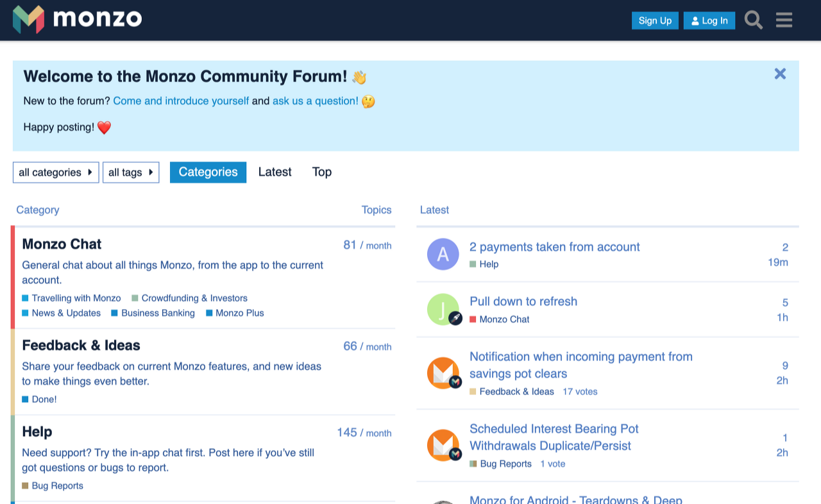Open topic '2 payments taken from account'
The height and width of the screenshot is (504, 821).
555,247
